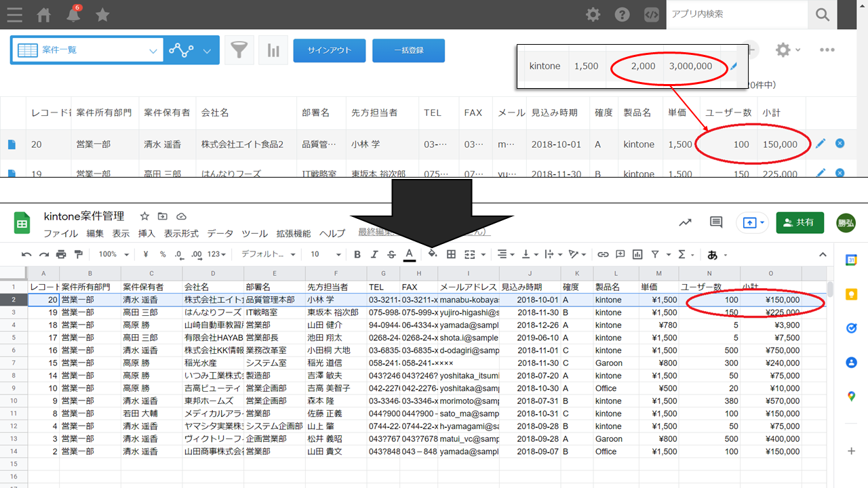The height and width of the screenshot is (488, 868).
Task: Open the デフォルト font dropdown
Action: click(269, 254)
